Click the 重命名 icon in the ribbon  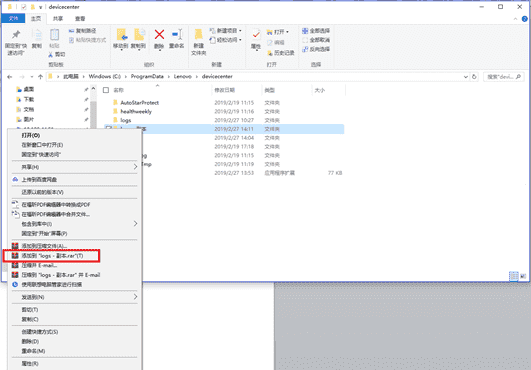177,34
